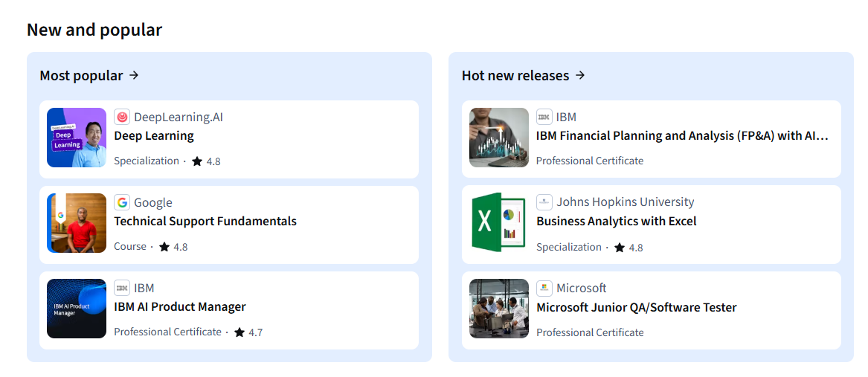868x377 pixels.
Task: Click the Johns Hopkins University logo icon
Action: pyautogui.click(x=544, y=202)
